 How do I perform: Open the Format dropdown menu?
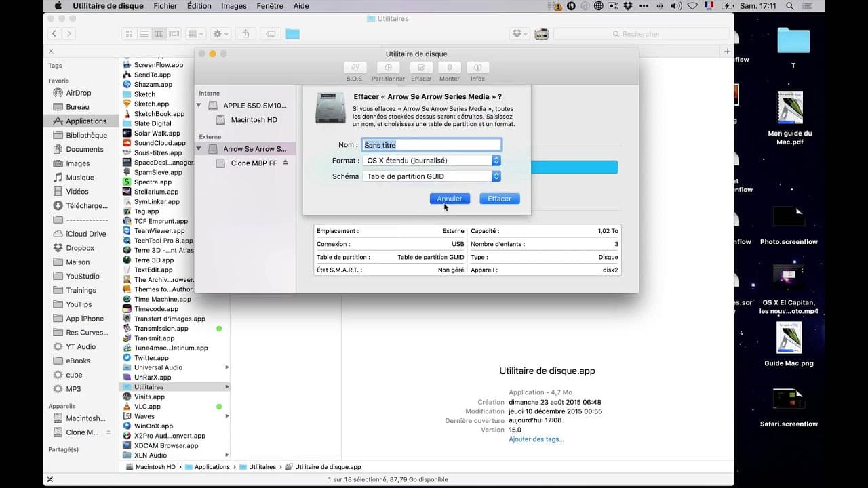(432, 161)
